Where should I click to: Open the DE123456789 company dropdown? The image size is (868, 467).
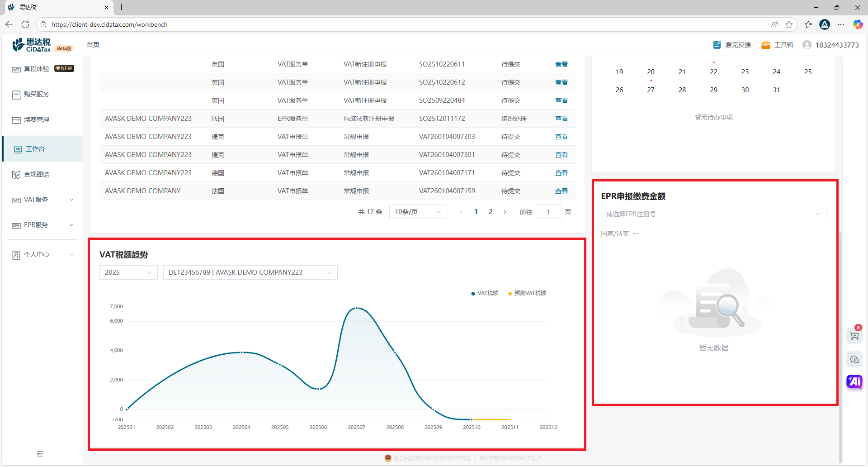(x=250, y=272)
